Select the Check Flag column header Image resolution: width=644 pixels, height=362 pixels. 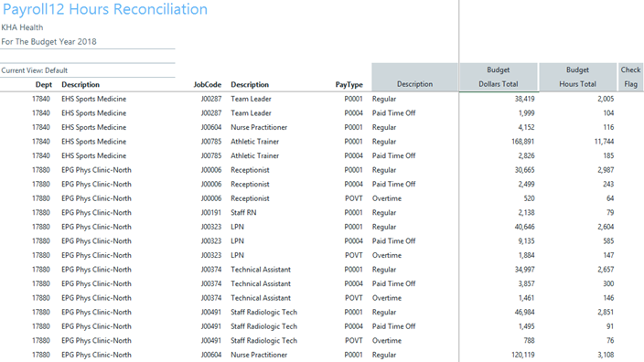coord(630,77)
